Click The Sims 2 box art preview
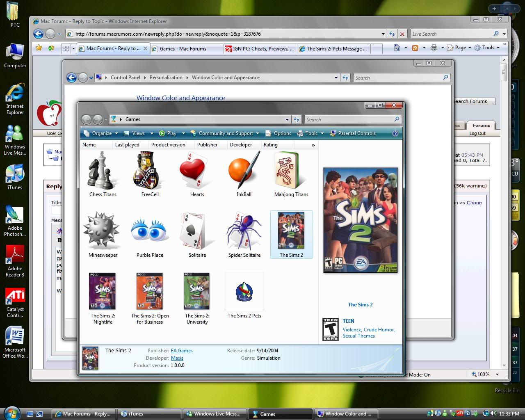 pos(361,220)
